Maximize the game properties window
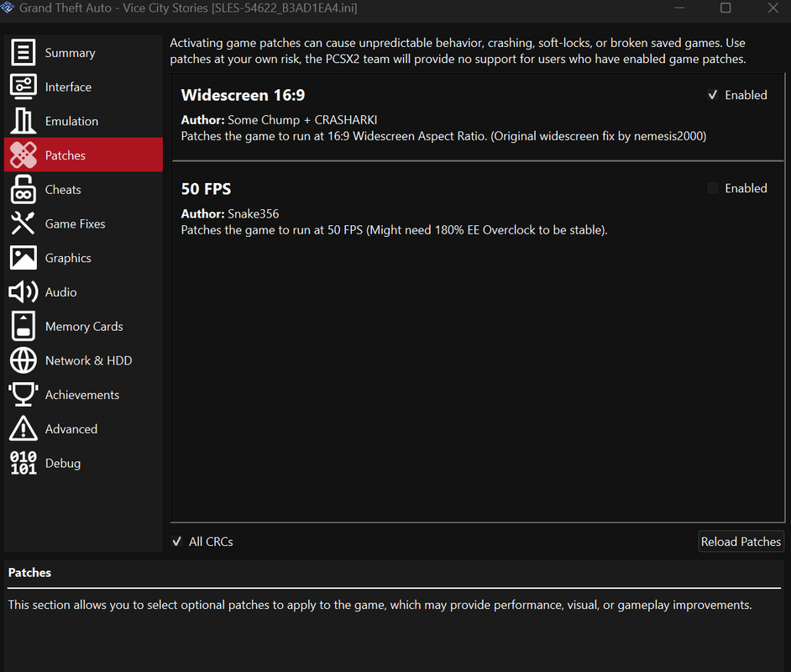The height and width of the screenshot is (672, 791). tap(726, 8)
